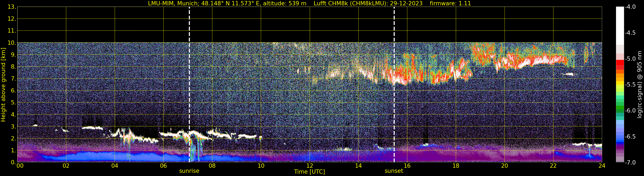The image size is (644, 176).
Task: Click the 'sunset' label below the axis
Action: tap(394, 171)
